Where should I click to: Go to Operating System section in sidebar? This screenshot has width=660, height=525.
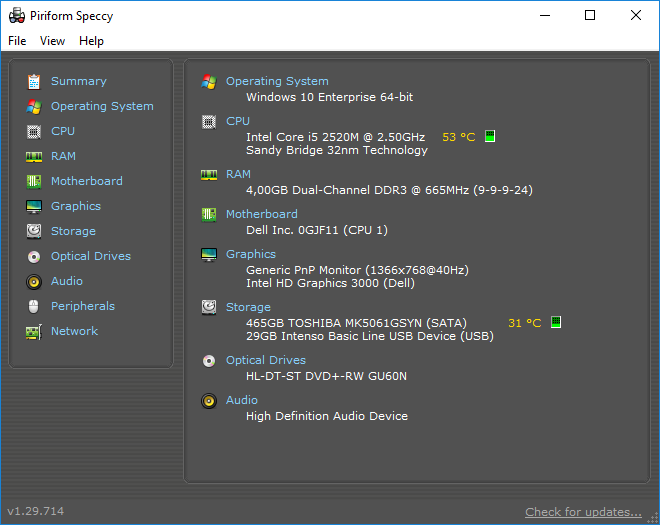click(102, 106)
